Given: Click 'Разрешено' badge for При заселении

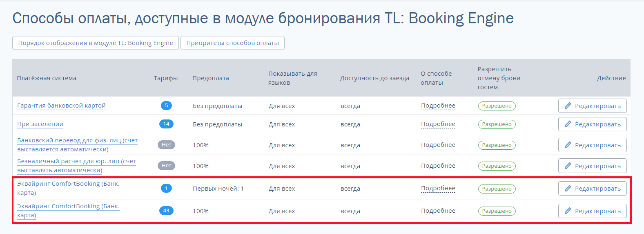Looking at the screenshot, I should [497, 124].
